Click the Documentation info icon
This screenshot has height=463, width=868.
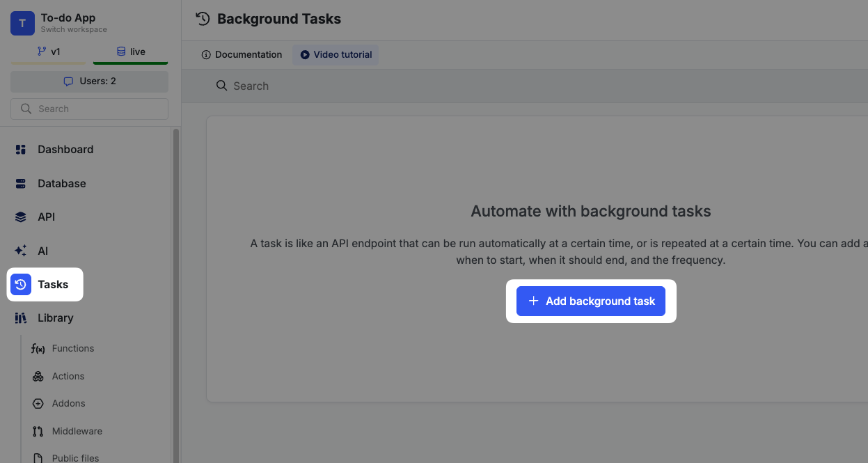point(206,55)
